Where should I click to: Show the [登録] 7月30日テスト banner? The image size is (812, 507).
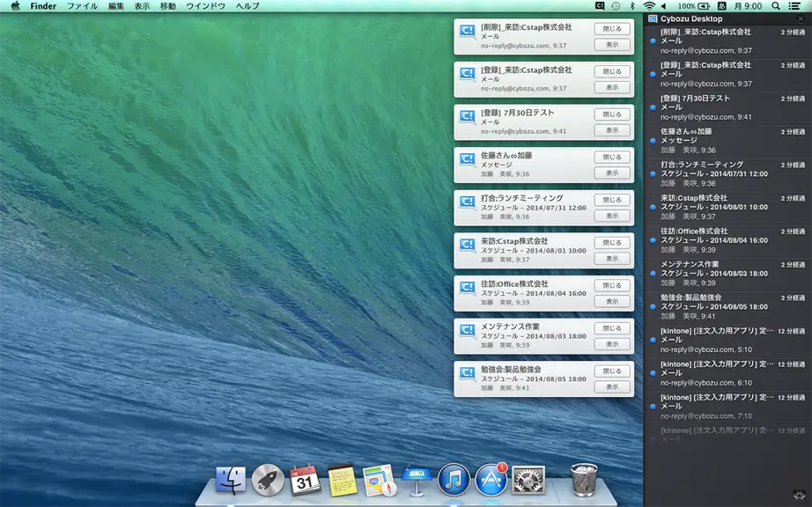pyautogui.click(x=612, y=130)
